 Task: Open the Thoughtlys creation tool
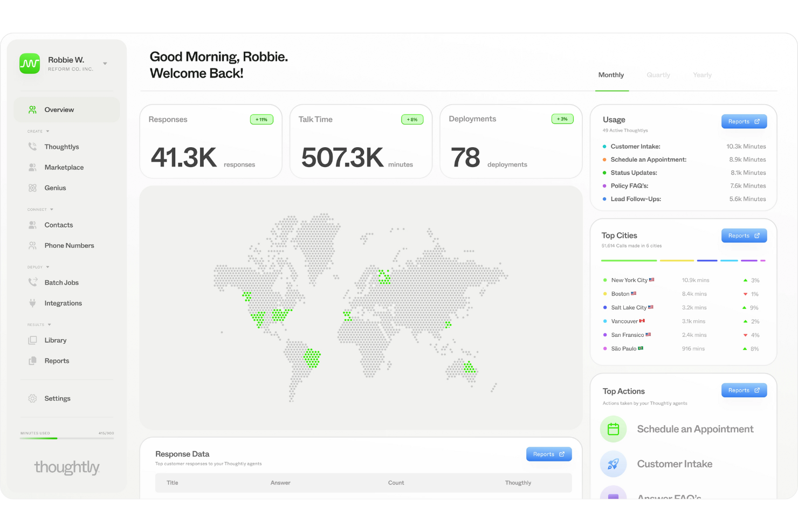pos(61,146)
